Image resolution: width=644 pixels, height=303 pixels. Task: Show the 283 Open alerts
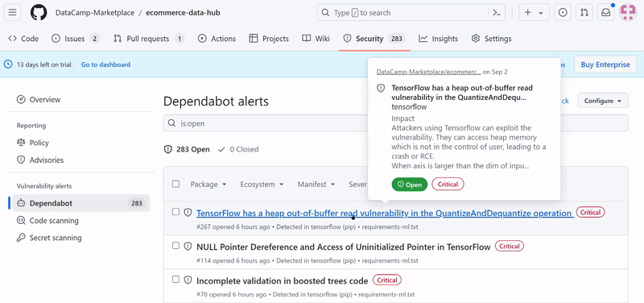tap(187, 149)
